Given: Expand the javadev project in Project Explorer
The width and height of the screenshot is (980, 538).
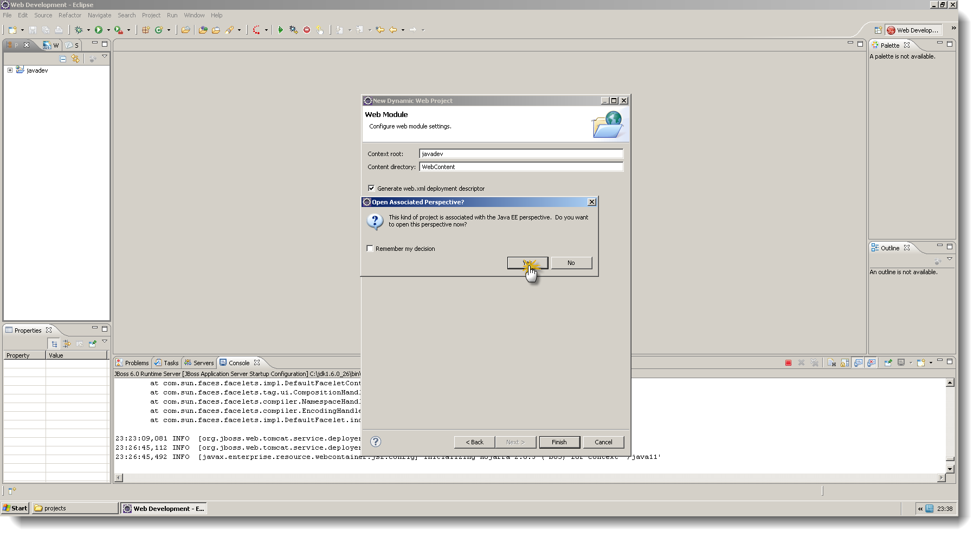Looking at the screenshot, I should 9,70.
